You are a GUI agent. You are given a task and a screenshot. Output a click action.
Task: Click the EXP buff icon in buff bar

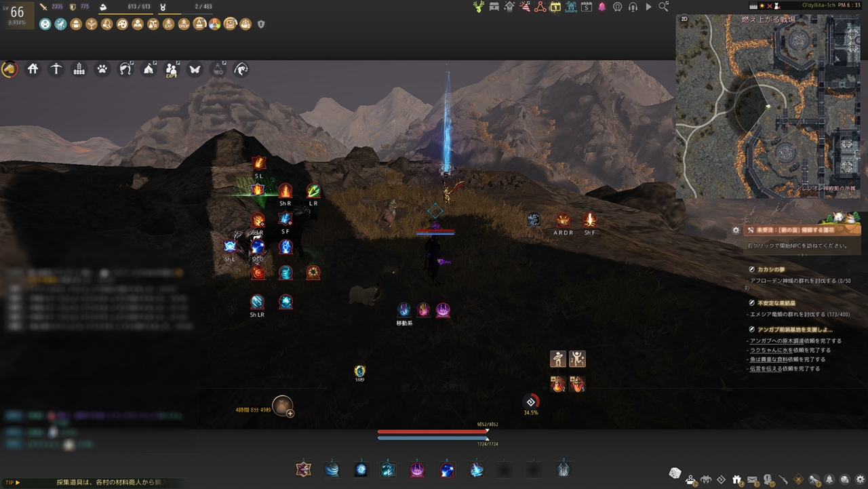coord(168,24)
